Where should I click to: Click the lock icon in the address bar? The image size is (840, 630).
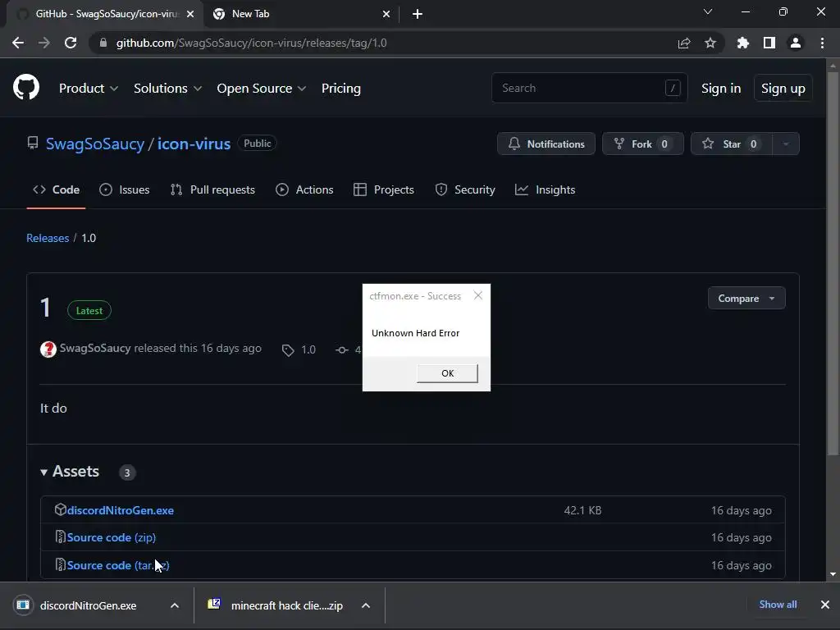[x=103, y=43]
